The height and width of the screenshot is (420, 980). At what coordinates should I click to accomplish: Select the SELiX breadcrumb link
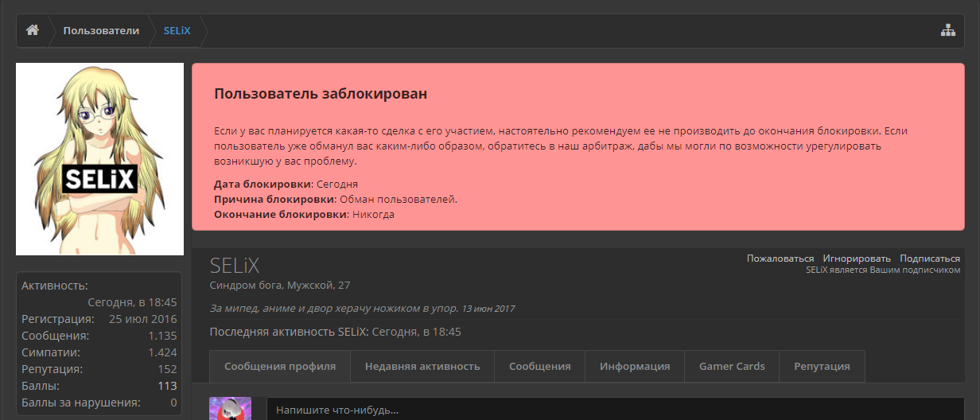point(177,31)
